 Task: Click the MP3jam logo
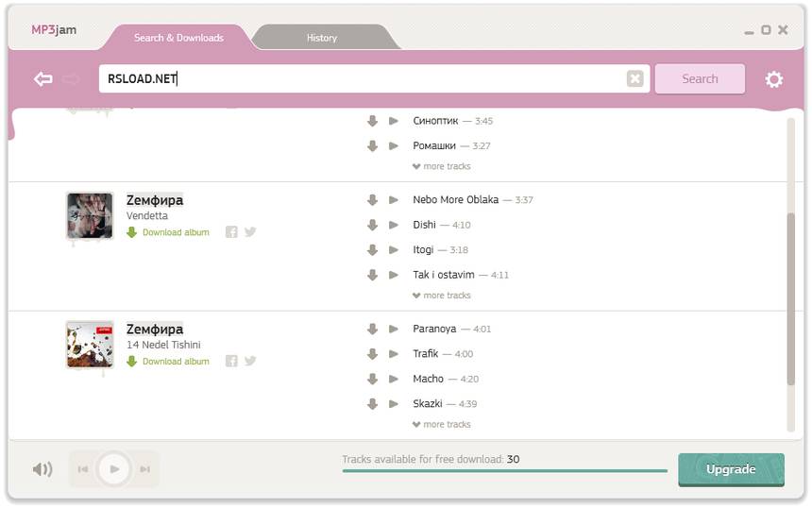click(x=54, y=30)
